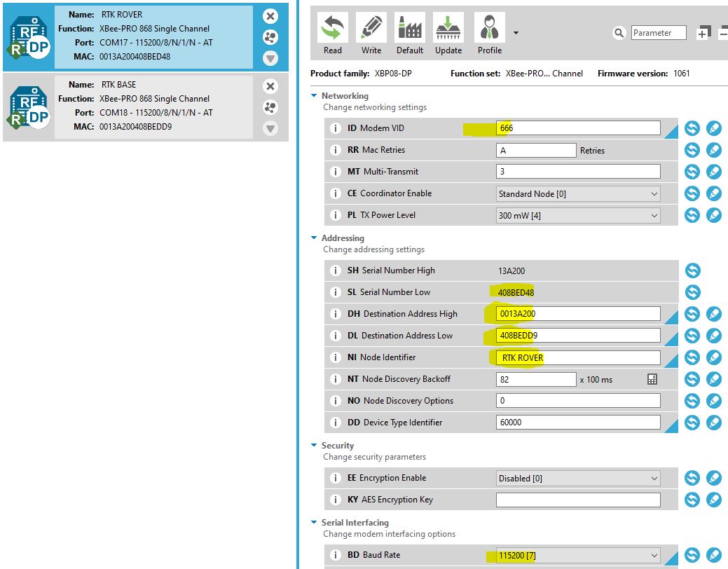Viewport: 728px width, 569px height.
Task: Click the Write toolbar button
Action: (371, 34)
